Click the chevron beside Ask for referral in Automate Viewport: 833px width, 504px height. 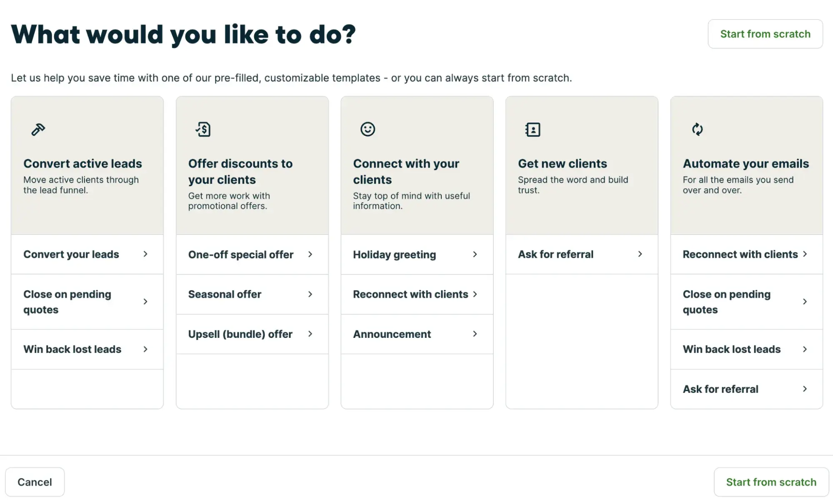pos(805,389)
